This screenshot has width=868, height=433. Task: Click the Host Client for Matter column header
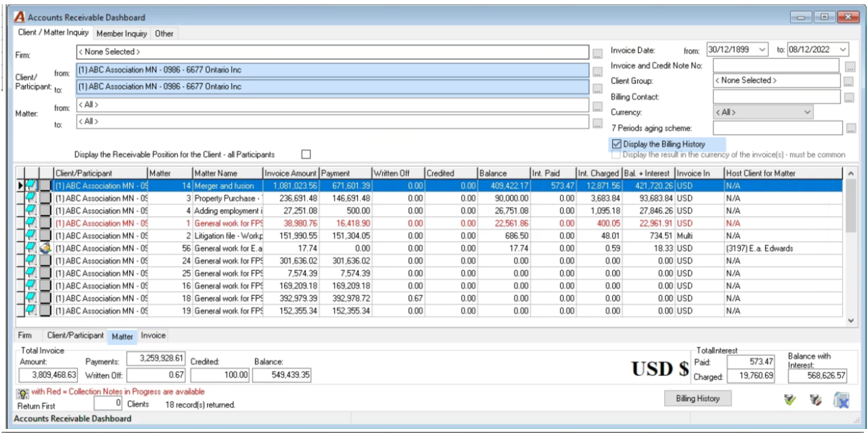[784, 173]
